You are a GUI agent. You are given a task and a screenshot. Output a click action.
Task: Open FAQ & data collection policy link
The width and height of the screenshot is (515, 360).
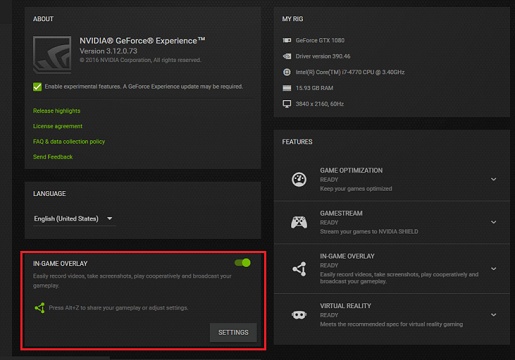point(69,141)
